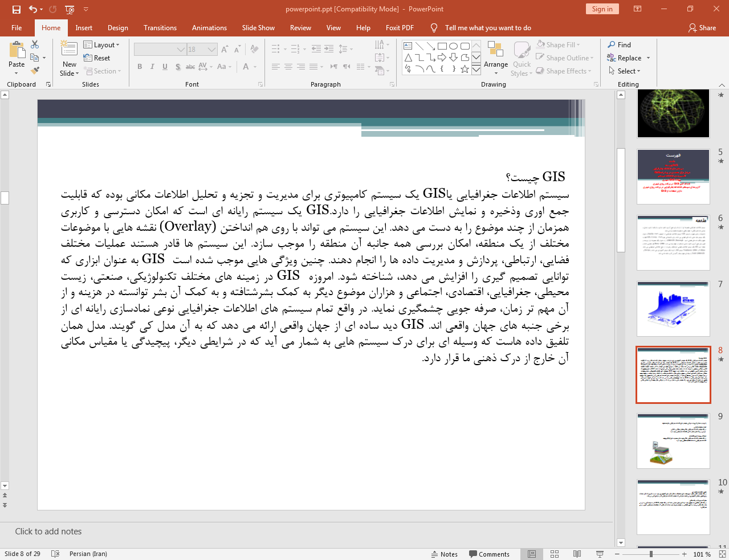Pick the star shape in gallery
This screenshot has width=729, height=560.
tap(465, 70)
